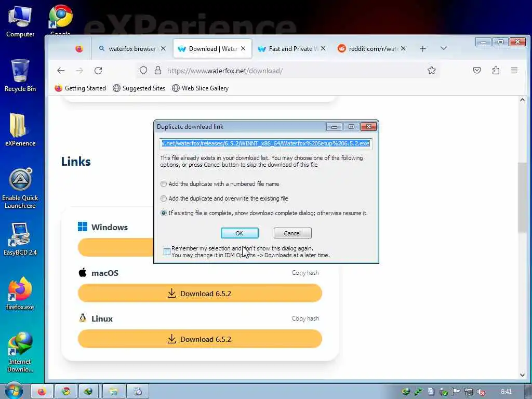Select the Enable Quick Launch.exe desktop icon
The height and width of the screenshot is (399, 532).
[x=20, y=188]
